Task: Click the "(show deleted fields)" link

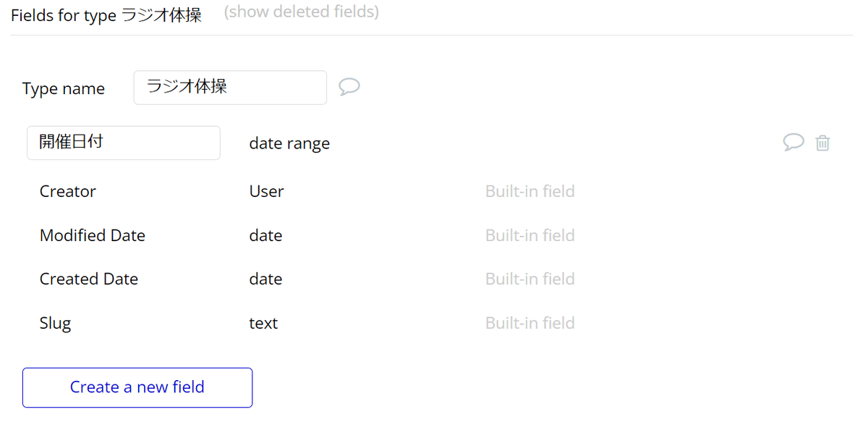Action: tap(302, 12)
